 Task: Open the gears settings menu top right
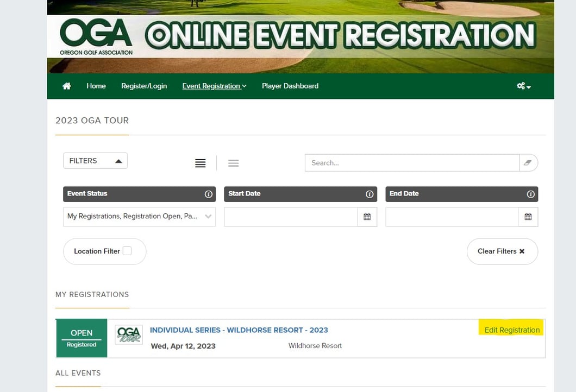pyautogui.click(x=521, y=86)
